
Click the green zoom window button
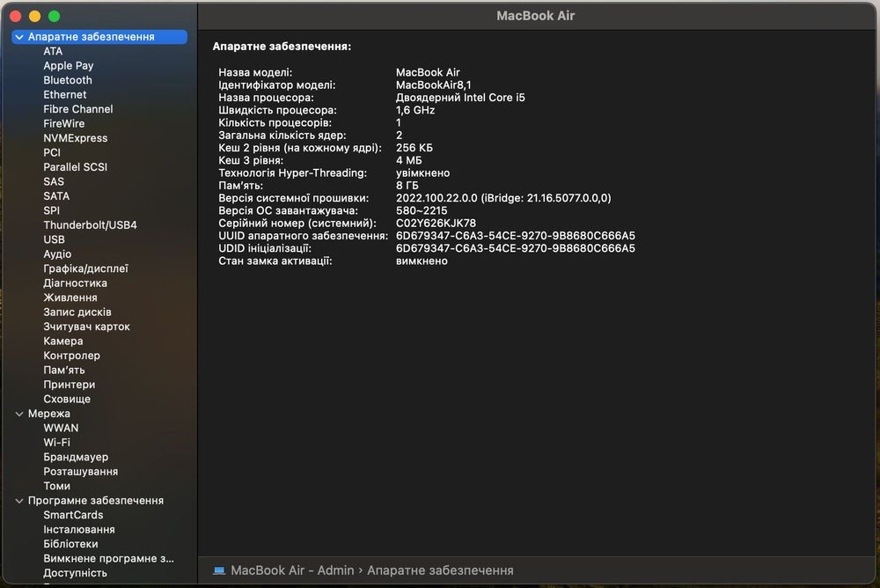(54, 17)
